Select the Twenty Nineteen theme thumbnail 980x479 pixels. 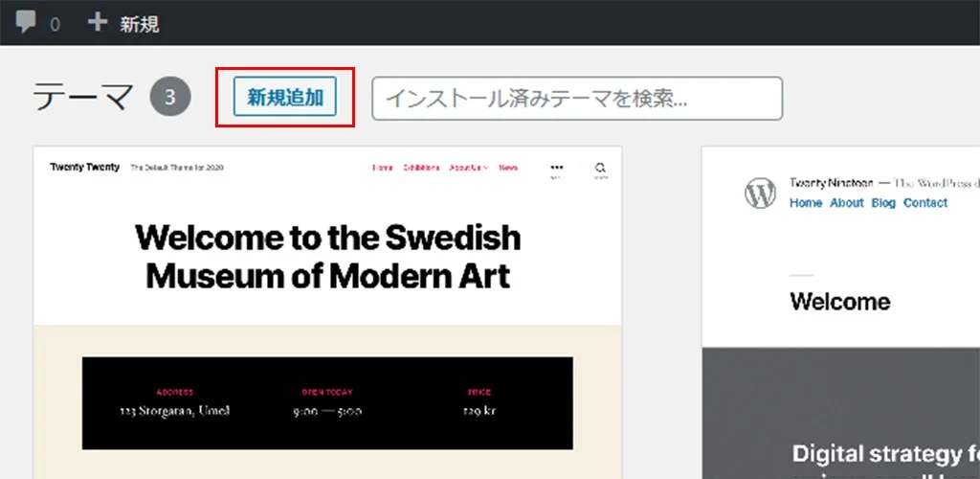point(840,312)
